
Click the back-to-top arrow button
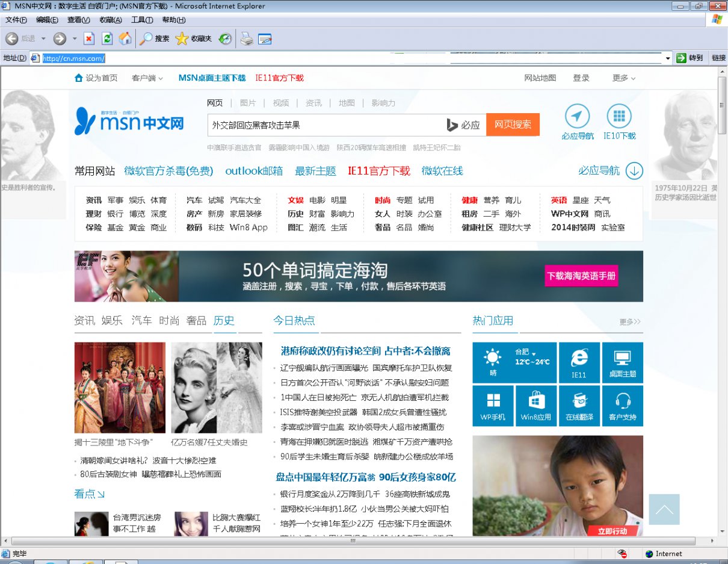tap(664, 509)
